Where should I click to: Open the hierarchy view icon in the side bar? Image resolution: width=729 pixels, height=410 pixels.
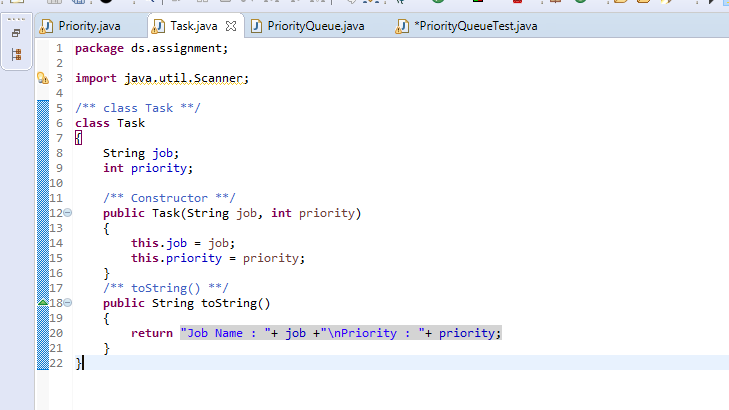coord(16,54)
